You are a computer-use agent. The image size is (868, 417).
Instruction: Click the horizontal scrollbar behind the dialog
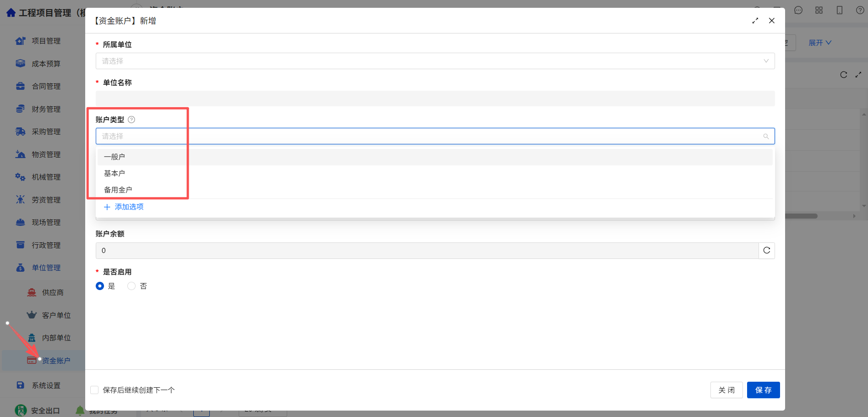coord(801,216)
